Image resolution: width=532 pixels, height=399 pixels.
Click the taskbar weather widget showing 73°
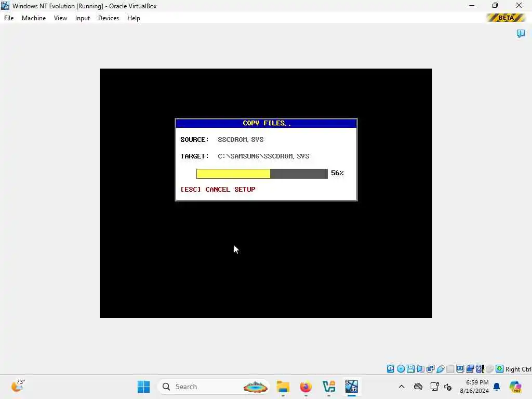[18, 386]
